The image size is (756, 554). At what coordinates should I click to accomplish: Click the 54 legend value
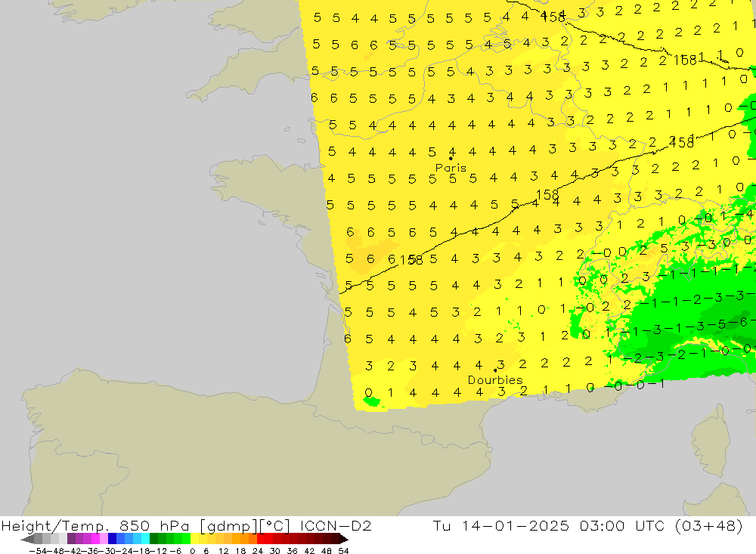click(x=343, y=551)
